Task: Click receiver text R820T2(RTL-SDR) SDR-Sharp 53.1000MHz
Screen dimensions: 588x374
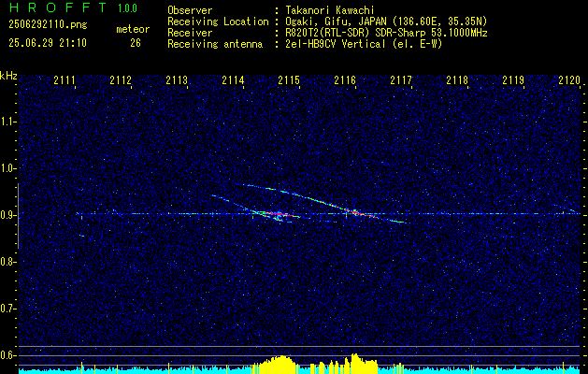Action: (386, 33)
